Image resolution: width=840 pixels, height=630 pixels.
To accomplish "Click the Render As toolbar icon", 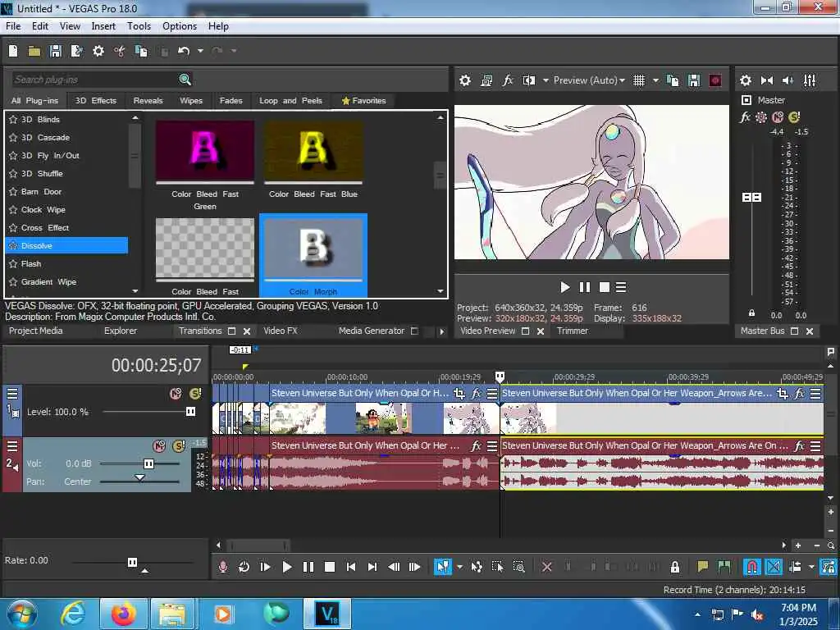I will coord(76,51).
